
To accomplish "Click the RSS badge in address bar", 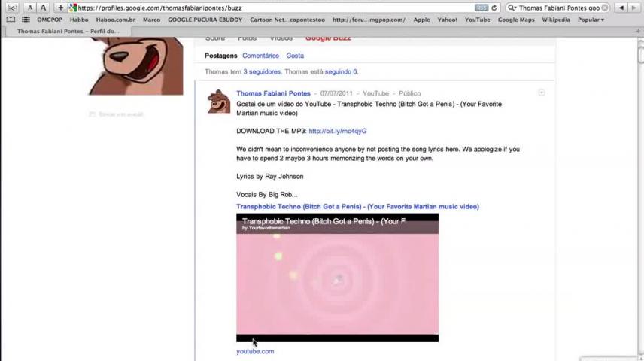I will point(481,8).
